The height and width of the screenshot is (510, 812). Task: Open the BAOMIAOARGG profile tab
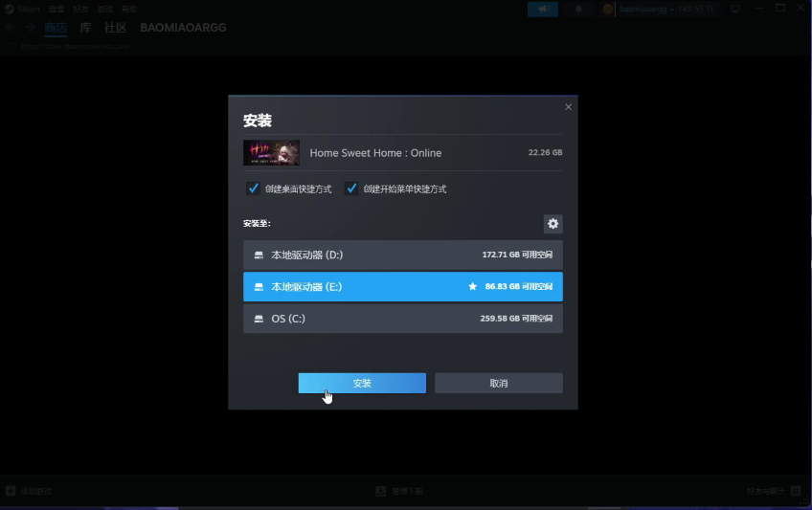tap(183, 28)
